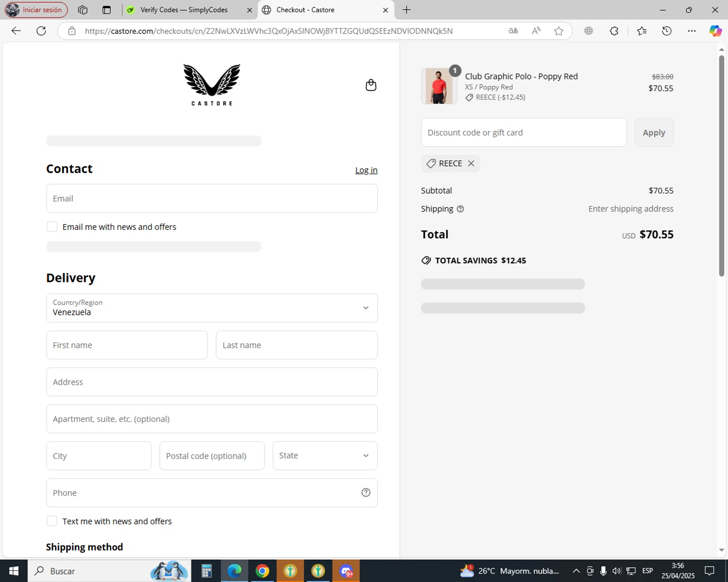Viewport: 728px width, 582px height.
Task: Click the Apply discount button
Action: pyautogui.click(x=654, y=132)
